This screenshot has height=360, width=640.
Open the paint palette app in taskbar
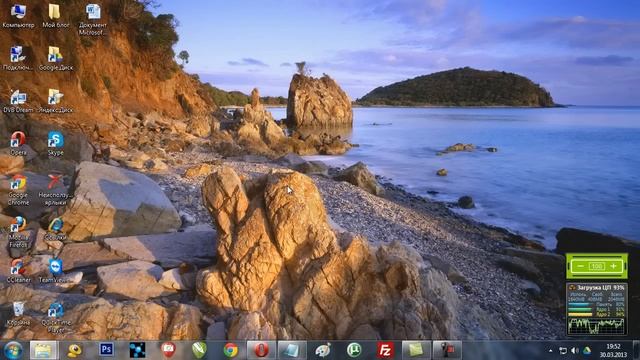(323, 350)
